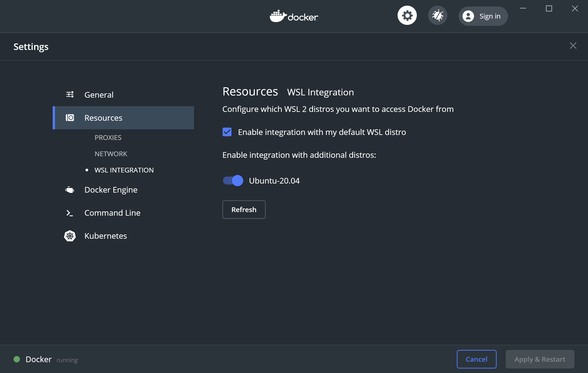Click the Refresh button
Image resolution: width=588 pixels, height=373 pixels.
tap(244, 210)
